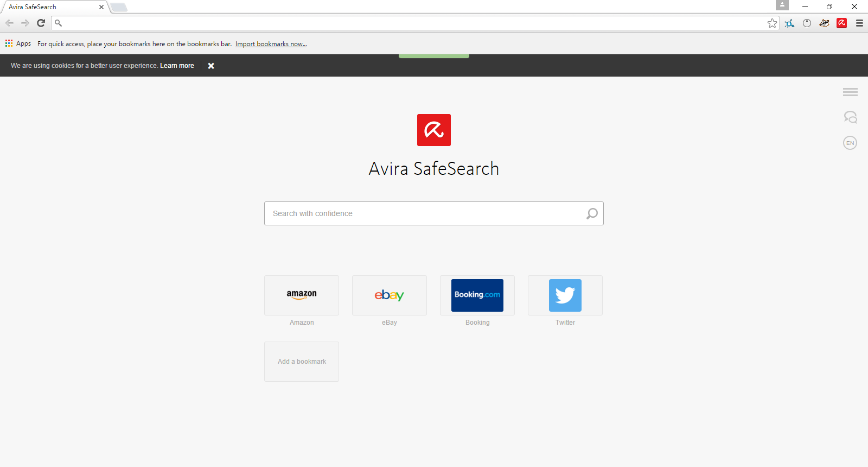868x467 pixels.
Task: Open the Chrome hamburger menu
Action: coord(859,23)
